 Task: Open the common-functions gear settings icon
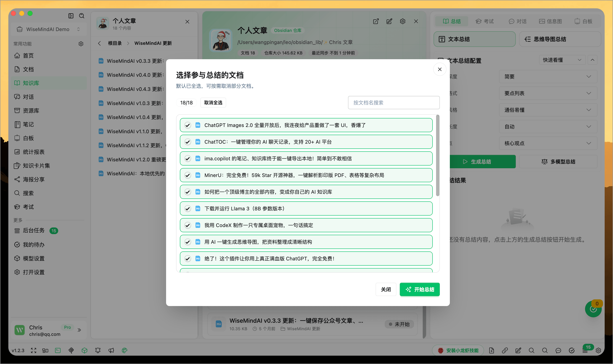tap(81, 44)
